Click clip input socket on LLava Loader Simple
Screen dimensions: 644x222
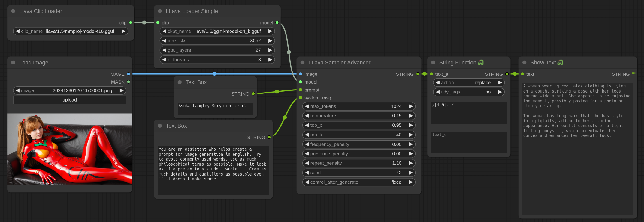point(158,22)
